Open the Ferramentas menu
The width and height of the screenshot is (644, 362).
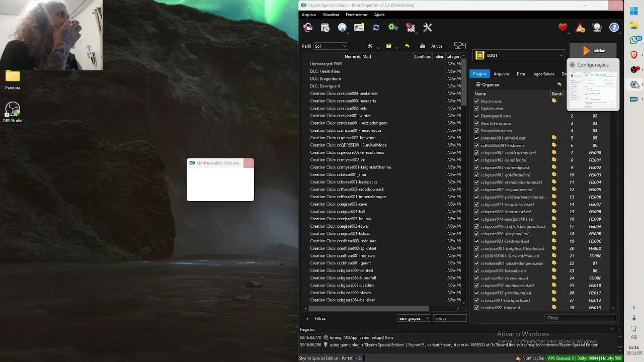point(356,15)
